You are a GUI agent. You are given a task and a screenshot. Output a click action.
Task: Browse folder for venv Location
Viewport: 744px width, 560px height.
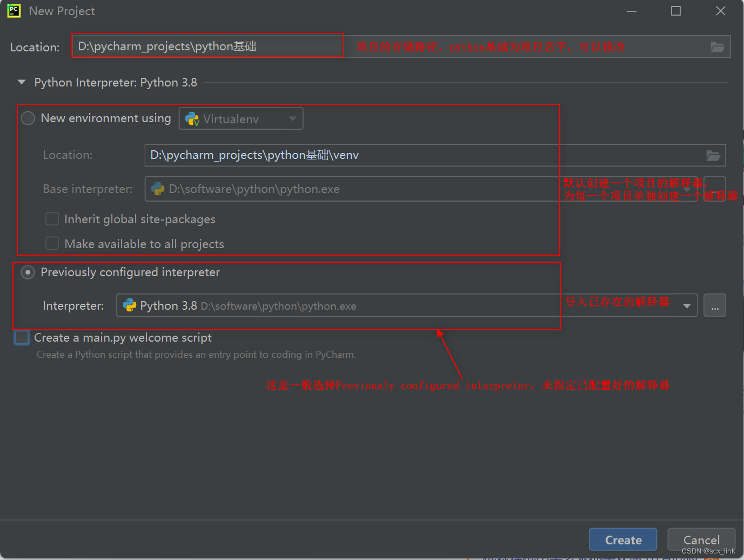[713, 156]
